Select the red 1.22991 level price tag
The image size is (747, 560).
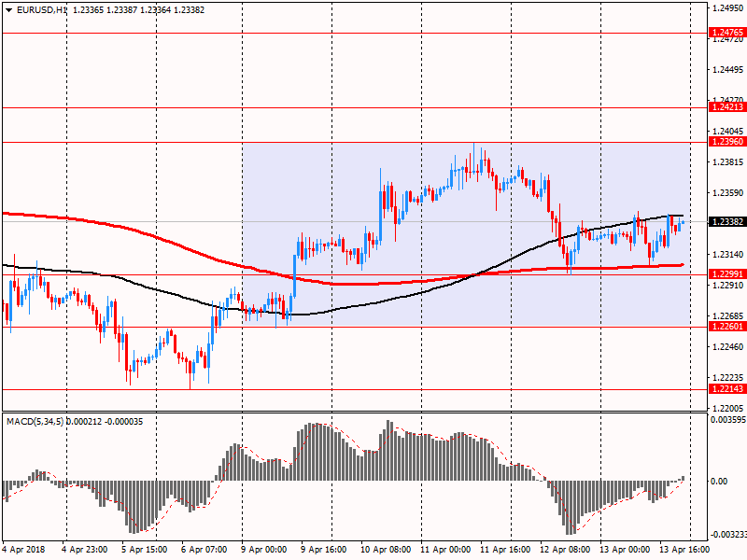(x=726, y=273)
